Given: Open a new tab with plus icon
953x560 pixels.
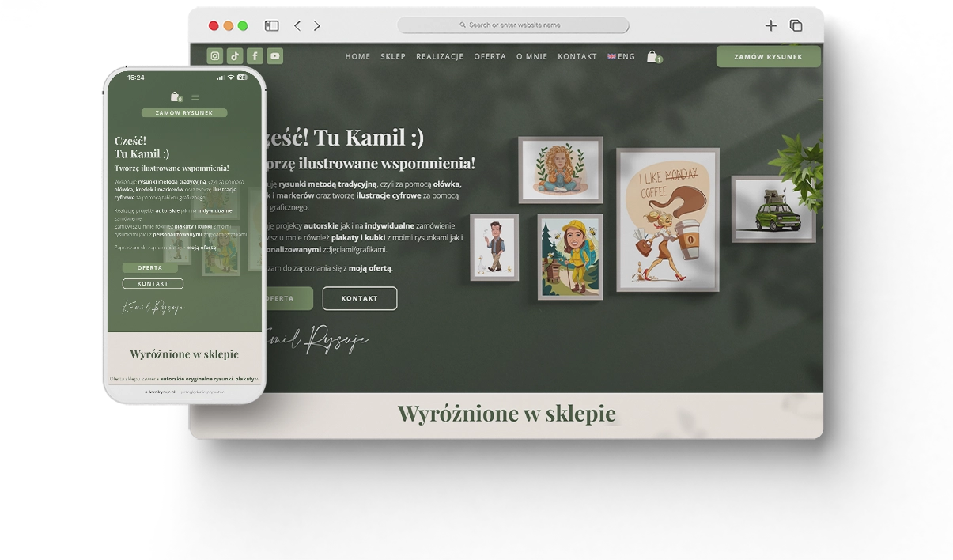Looking at the screenshot, I should coord(770,26).
